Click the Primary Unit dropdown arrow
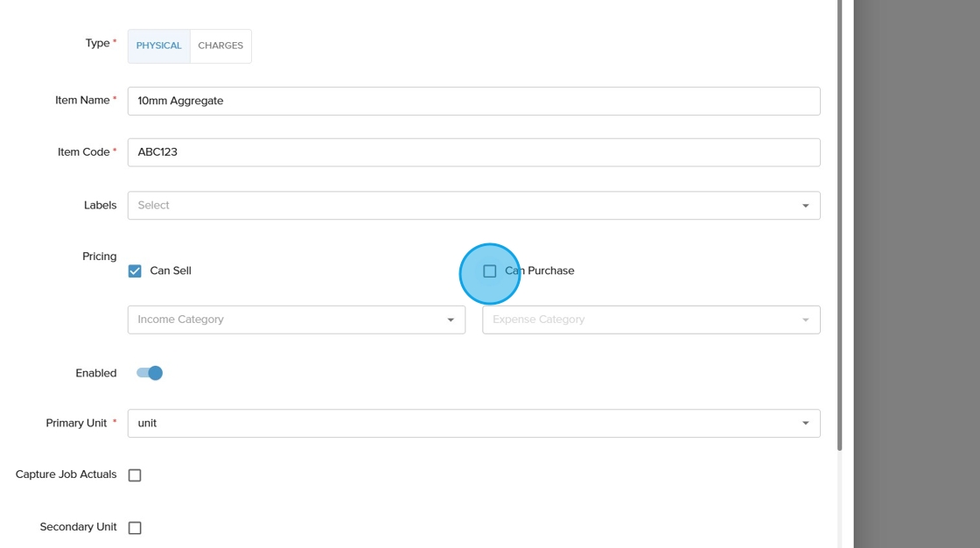This screenshot has width=980, height=548. [805, 424]
